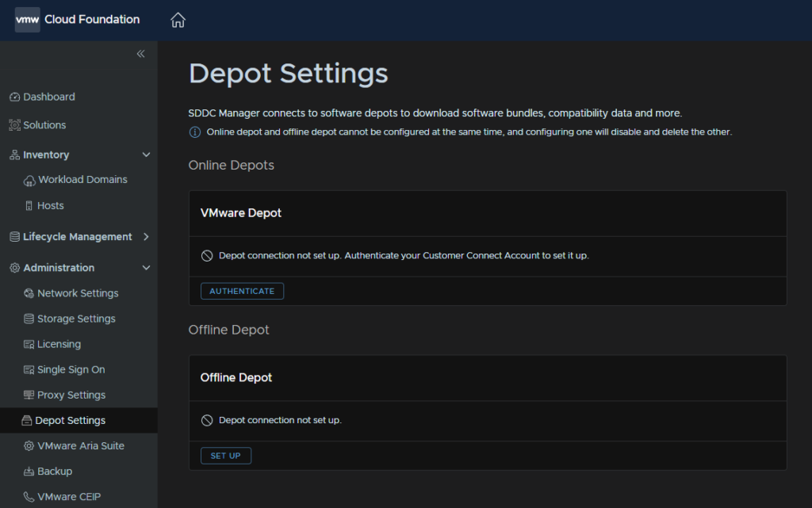The image size is (812, 508).
Task: Collapse the sidebar with the double-chevron icon
Action: [x=140, y=54]
